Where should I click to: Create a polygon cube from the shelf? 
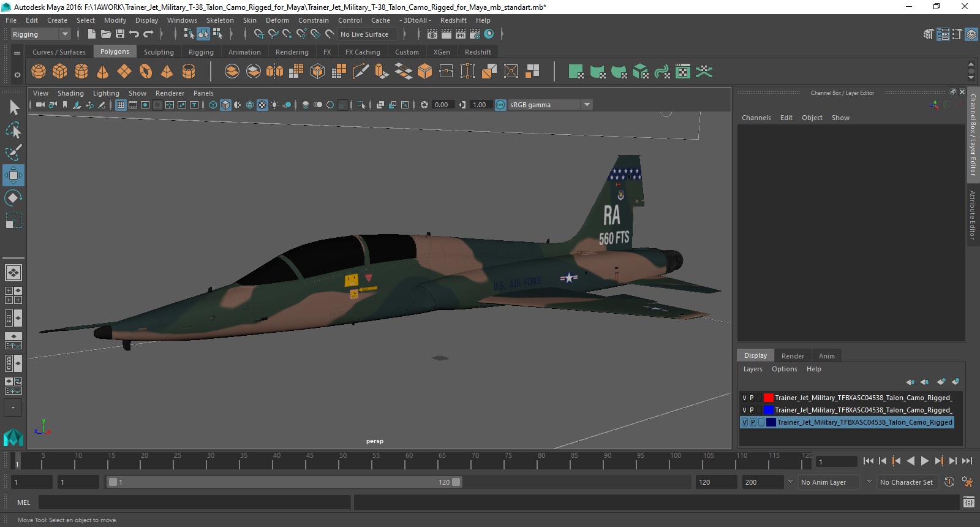pyautogui.click(x=60, y=72)
